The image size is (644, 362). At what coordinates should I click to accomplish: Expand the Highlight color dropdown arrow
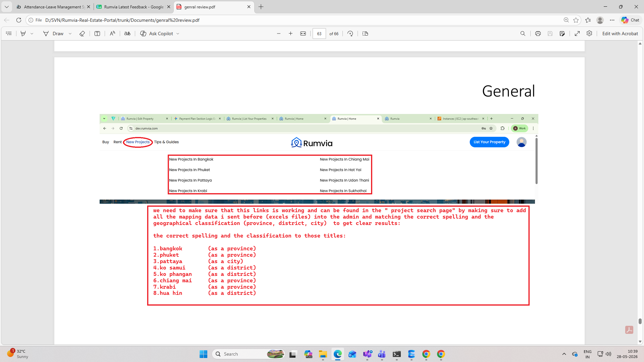32,34
